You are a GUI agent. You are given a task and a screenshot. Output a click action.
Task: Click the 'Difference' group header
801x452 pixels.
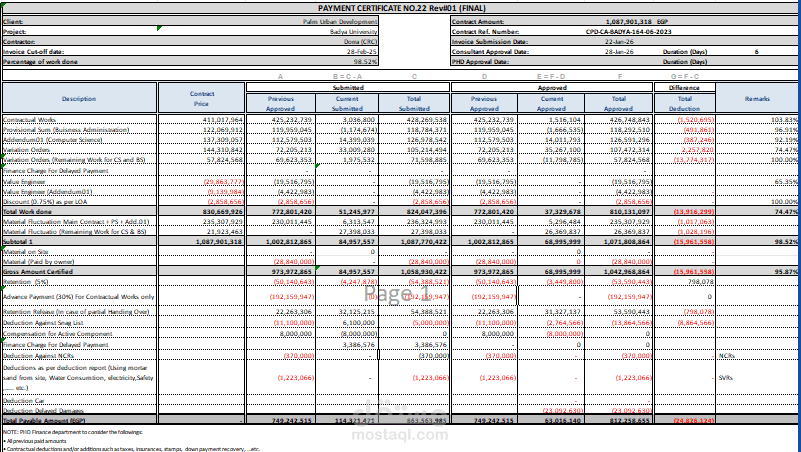685,87
